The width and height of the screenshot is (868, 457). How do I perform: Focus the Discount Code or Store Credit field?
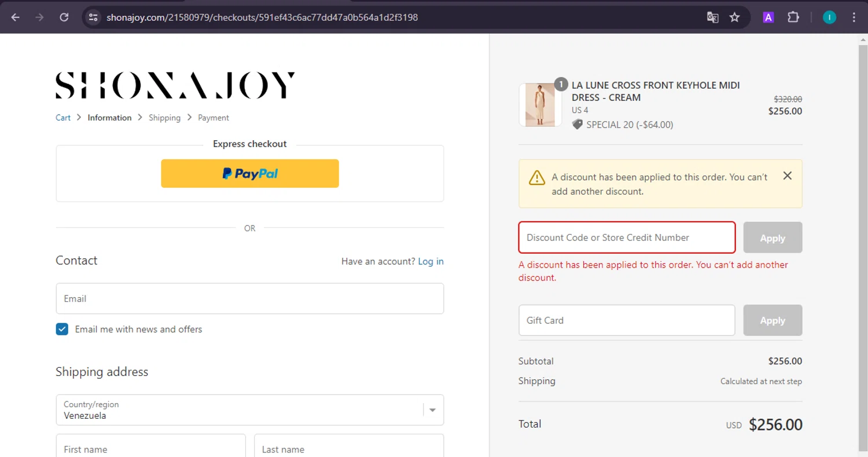[627, 237]
